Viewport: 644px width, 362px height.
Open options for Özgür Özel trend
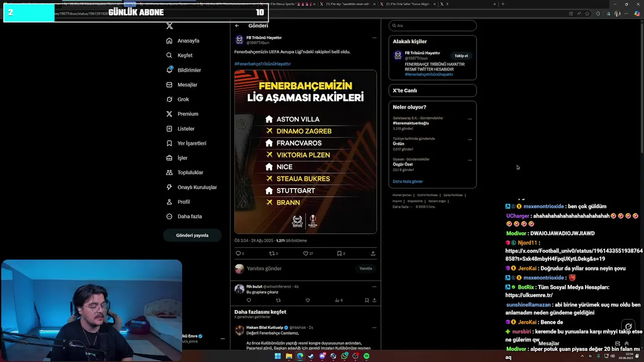pos(470,160)
